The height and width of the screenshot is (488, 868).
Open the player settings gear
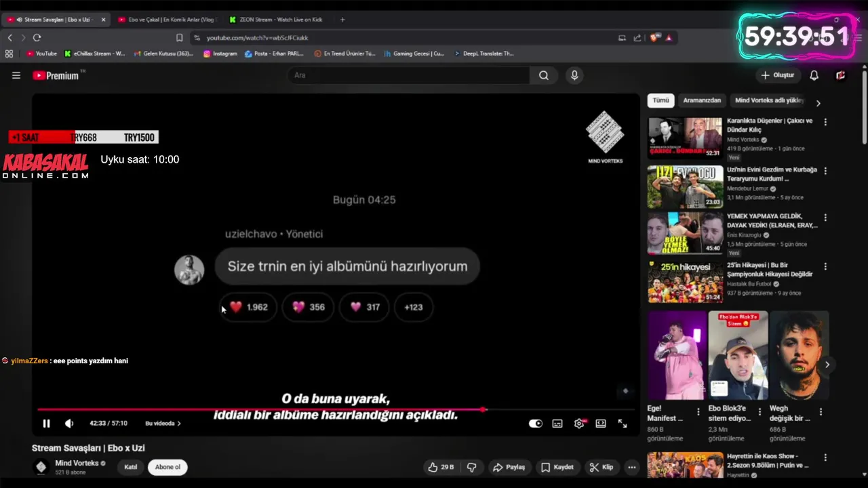click(579, 424)
